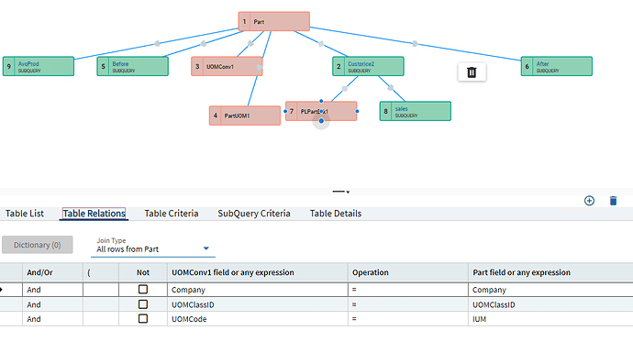Image resolution: width=633 pixels, height=364 pixels.
Task: Click the join arrow between Part and Before
Action: pyautogui.click(x=203, y=44)
